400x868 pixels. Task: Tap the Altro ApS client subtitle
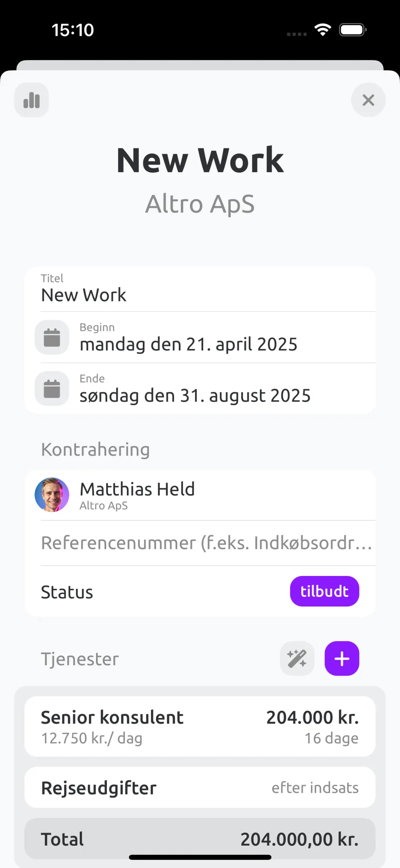pos(200,204)
